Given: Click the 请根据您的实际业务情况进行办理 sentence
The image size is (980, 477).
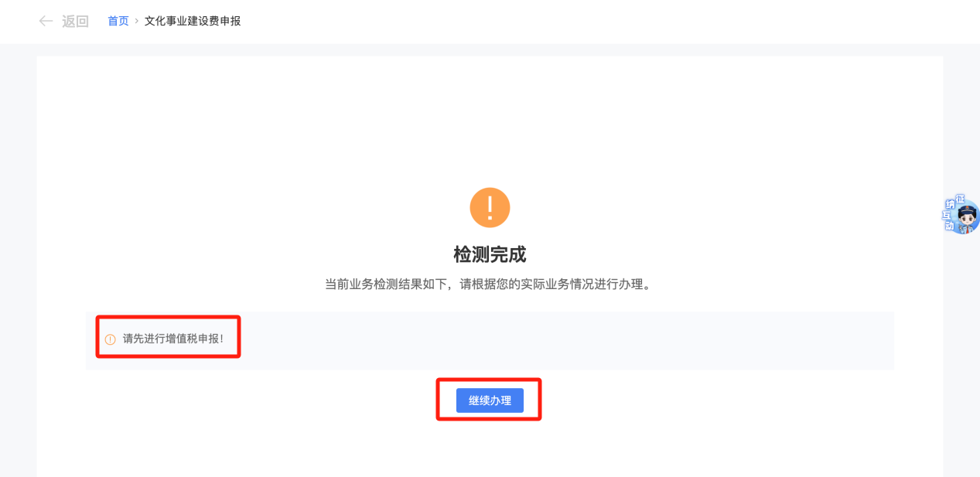Looking at the screenshot, I should point(552,284).
